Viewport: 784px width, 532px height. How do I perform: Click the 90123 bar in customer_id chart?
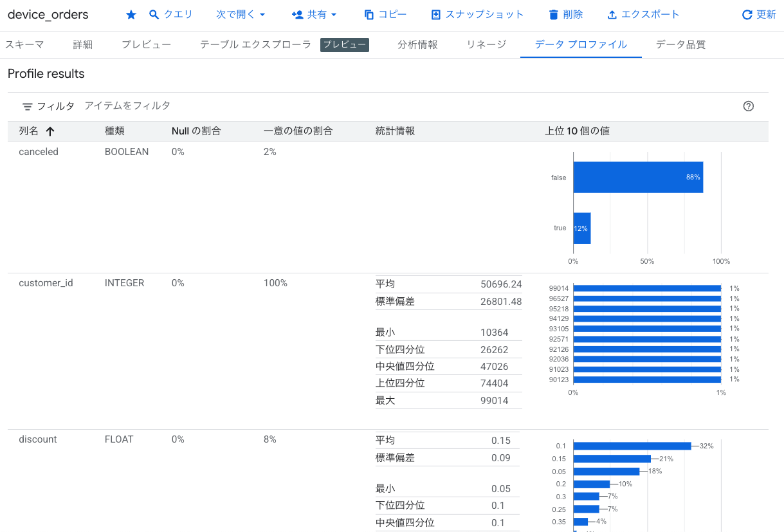click(647, 380)
